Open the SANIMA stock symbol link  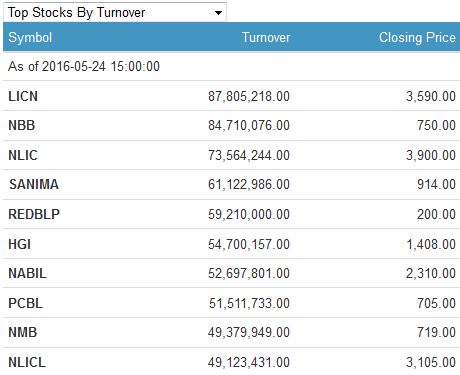[34, 184]
